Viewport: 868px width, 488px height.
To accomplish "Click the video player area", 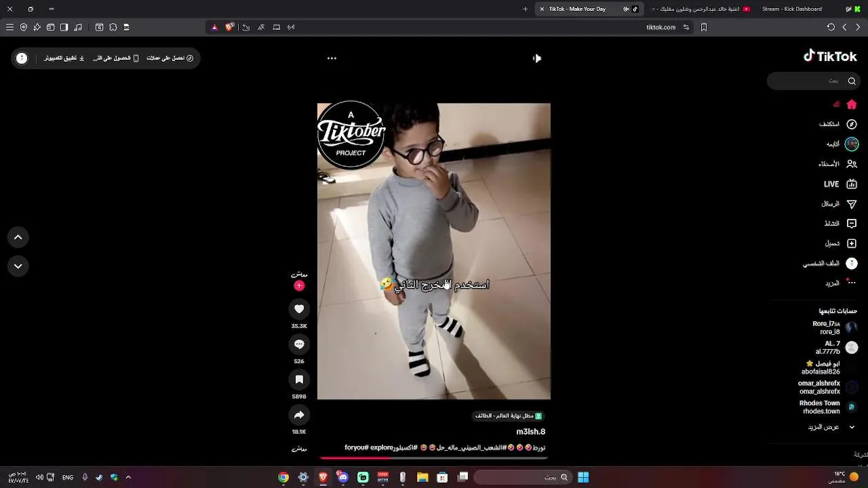I will coord(434,251).
